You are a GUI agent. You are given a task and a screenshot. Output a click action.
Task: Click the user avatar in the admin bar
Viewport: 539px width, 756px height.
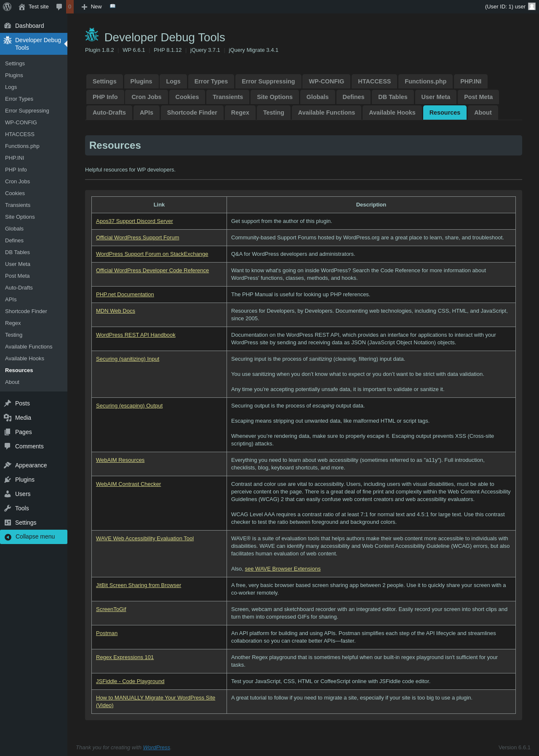[532, 6]
